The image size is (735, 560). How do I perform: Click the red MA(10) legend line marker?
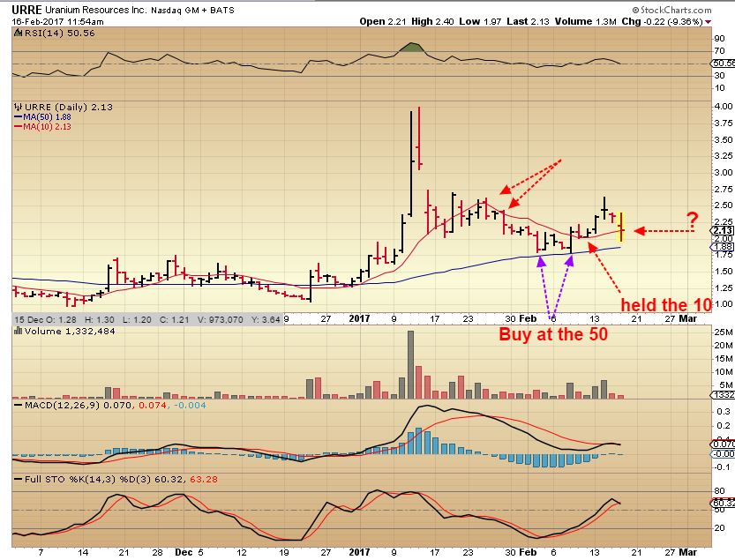pos(19,126)
